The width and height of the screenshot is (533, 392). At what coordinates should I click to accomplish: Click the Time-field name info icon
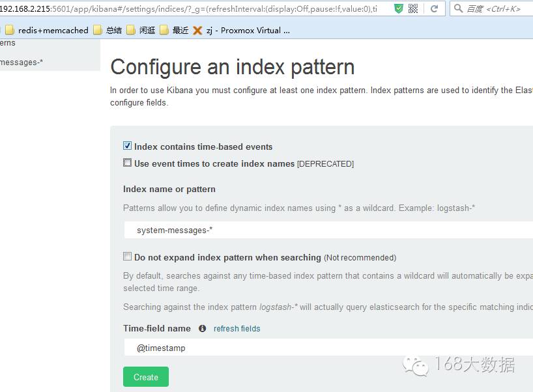coord(202,328)
